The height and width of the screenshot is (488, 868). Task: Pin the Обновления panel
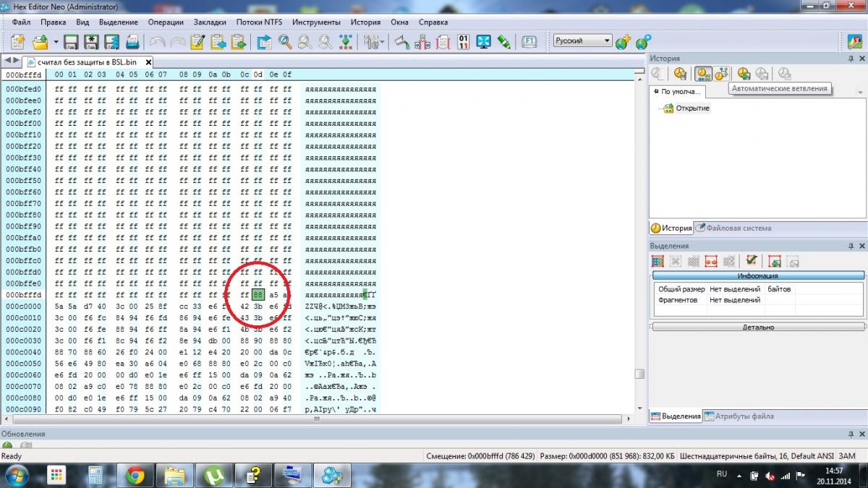click(x=851, y=434)
